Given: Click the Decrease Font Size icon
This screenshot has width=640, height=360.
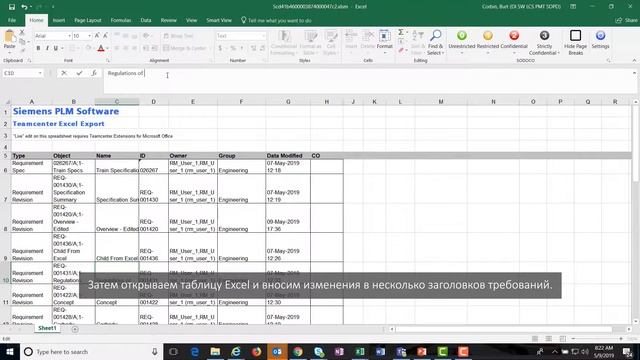Looking at the screenshot, I should 105,36.
